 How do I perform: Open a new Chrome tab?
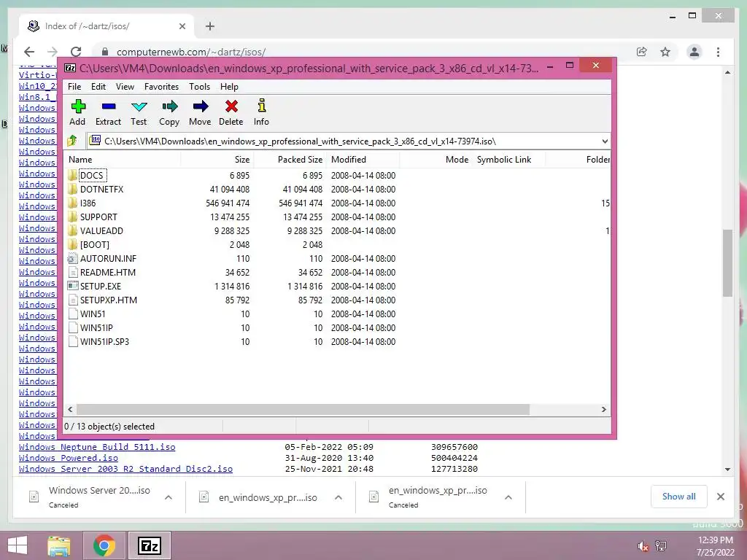(x=210, y=26)
